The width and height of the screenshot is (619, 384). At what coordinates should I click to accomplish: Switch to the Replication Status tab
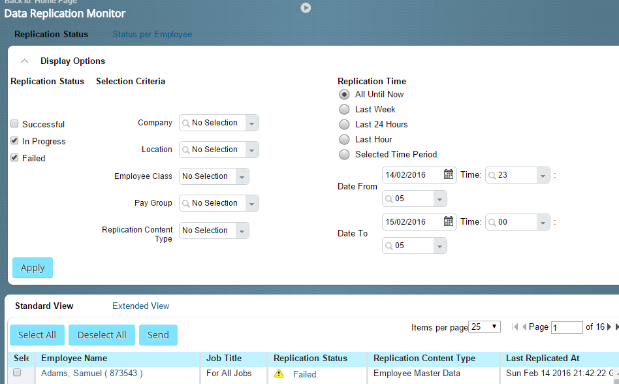(51, 34)
